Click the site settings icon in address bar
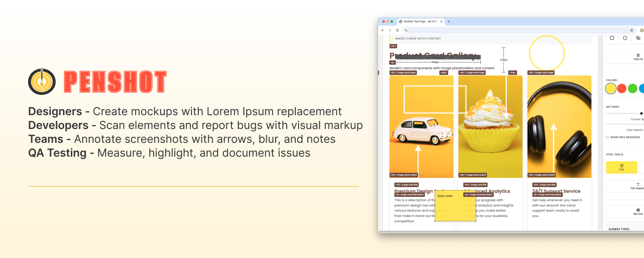This screenshot has height=258, width=644. 406,30
